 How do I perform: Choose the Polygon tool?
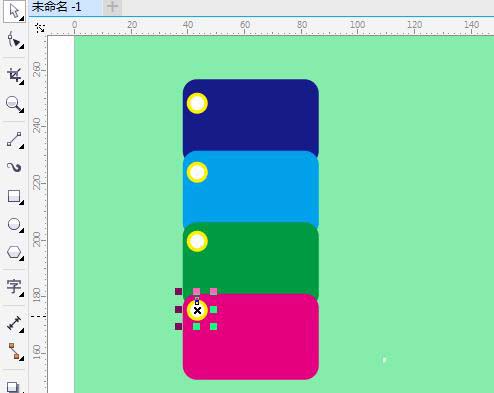click(x=14, y=252)
